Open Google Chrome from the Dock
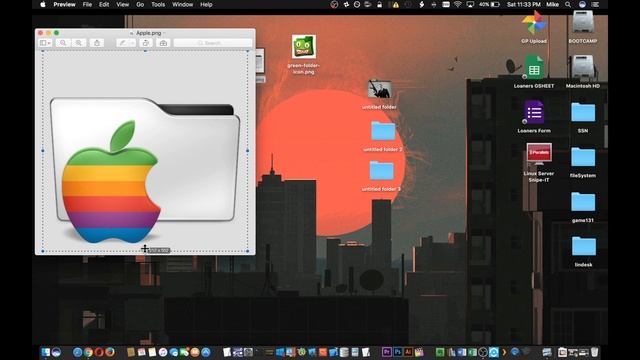Image resolution: width=640 pixels, height=360 pixels. 88,352
